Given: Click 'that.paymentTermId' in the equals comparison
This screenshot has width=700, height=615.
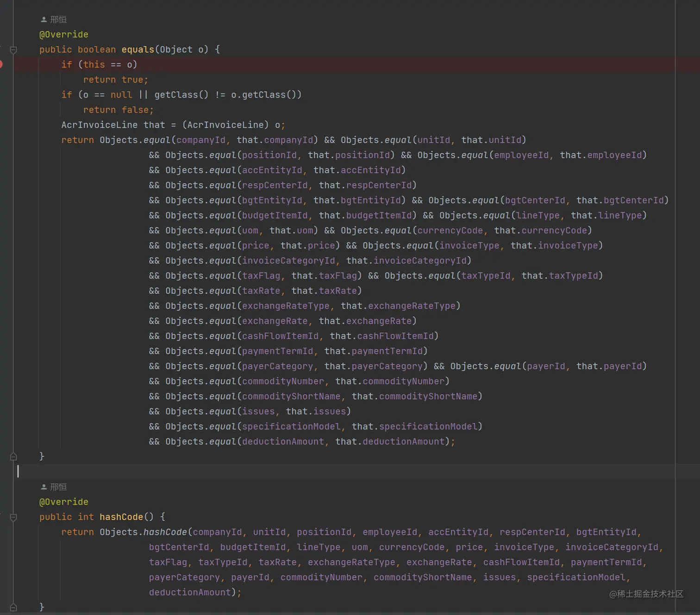Looking at the screenshot, I should (374, 351).
